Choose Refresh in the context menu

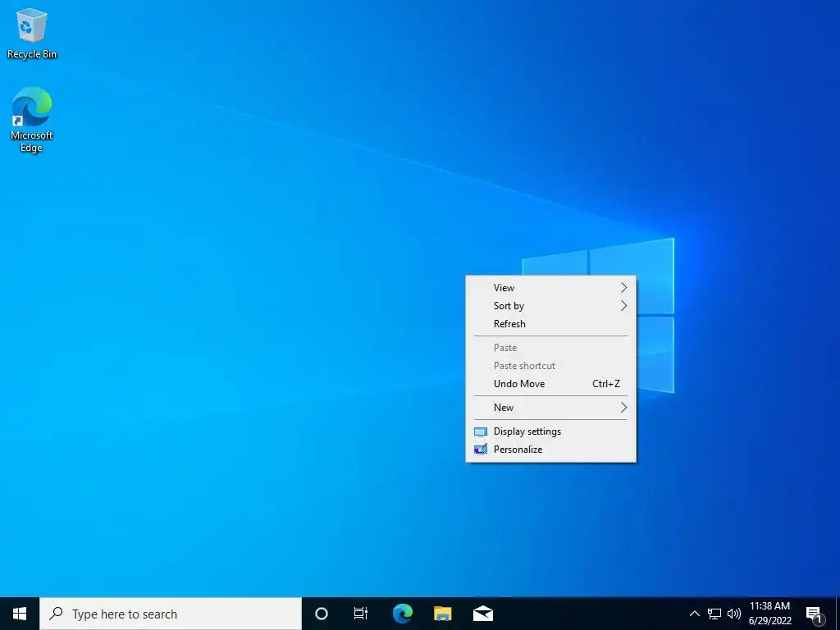point(550,324)
